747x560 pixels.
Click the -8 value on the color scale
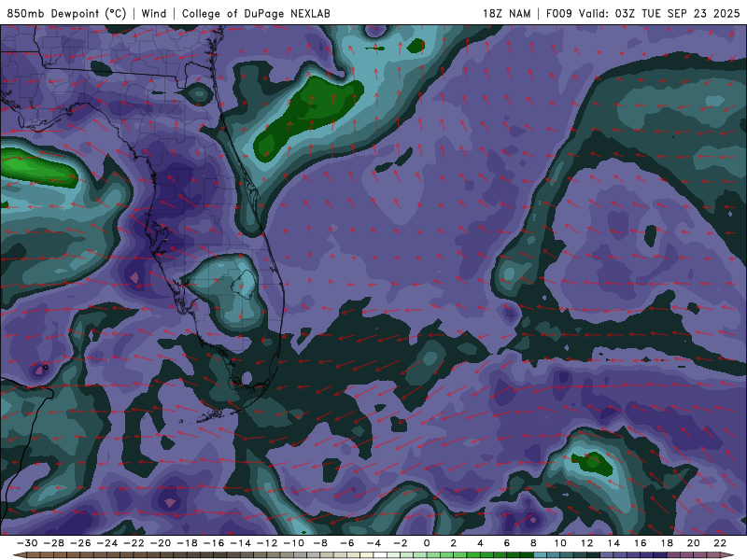[320, 543]
